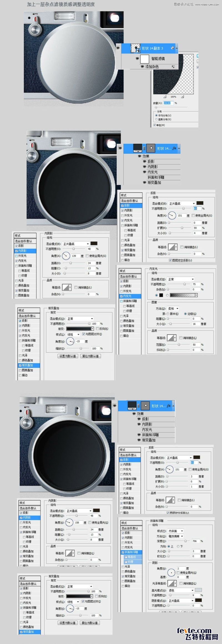Open blending options icon on 添加杂色 row
Image resolution: width=222 pixels, height=644 pixels.
click(x=173, y=67)
